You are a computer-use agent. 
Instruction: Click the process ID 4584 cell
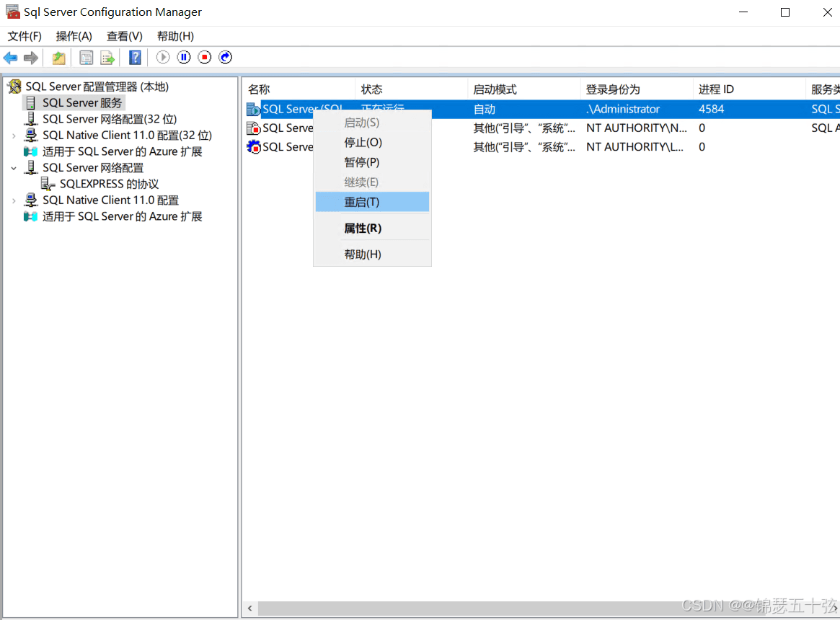click(712, 110)
